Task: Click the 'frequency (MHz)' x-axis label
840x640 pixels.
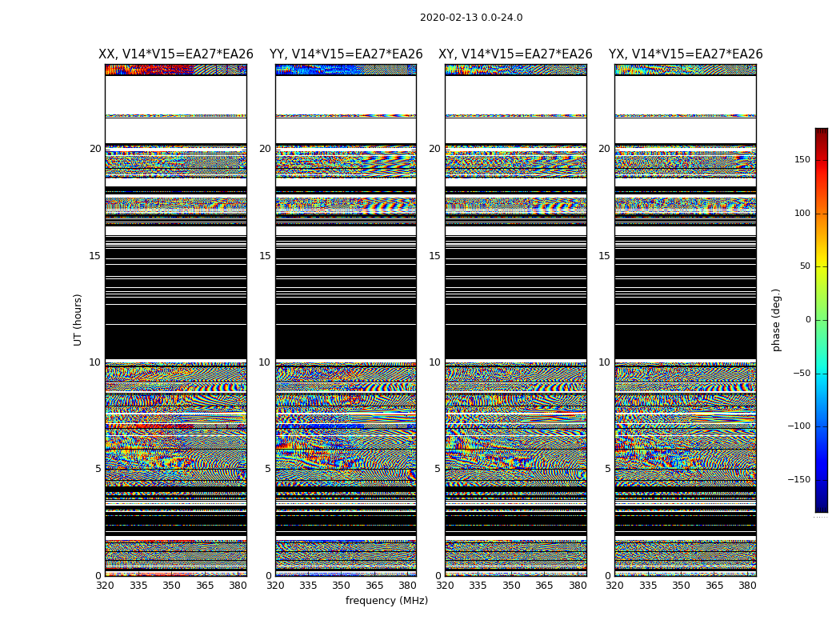Action: 386,601
